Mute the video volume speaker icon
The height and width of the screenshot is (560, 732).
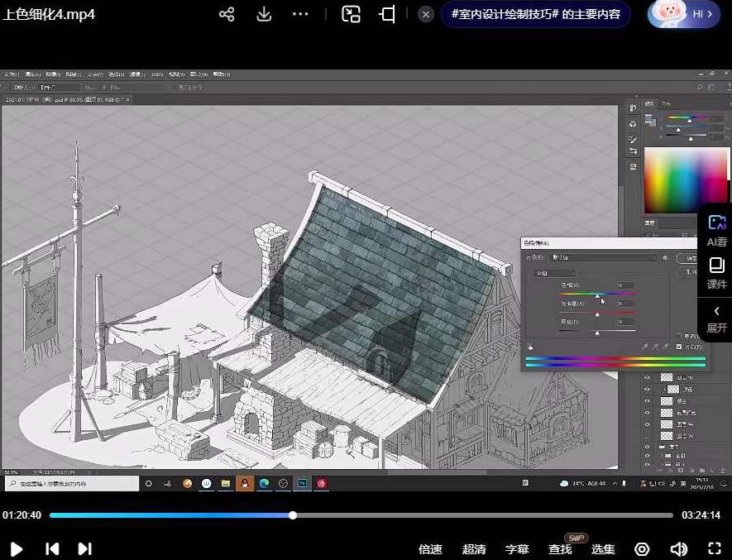(678, 548)
